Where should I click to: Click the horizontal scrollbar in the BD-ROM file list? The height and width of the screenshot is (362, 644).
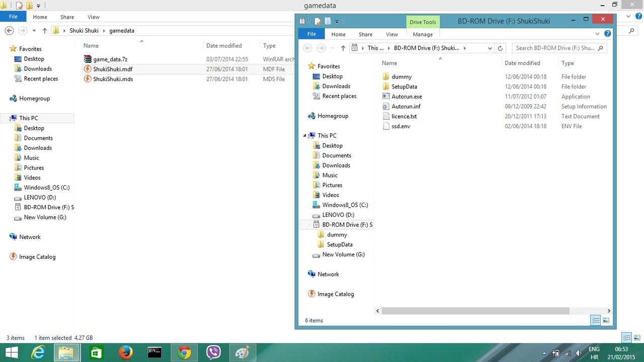click(473, 311)
